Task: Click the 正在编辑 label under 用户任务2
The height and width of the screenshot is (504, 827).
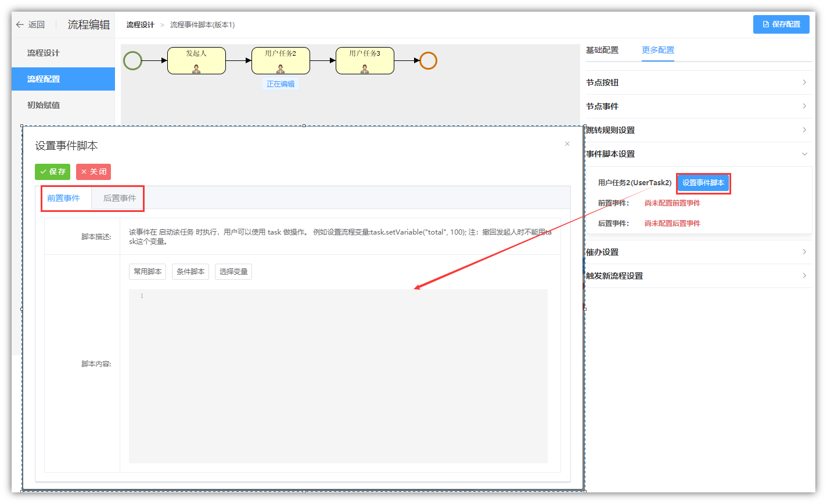Action: coord(281,84)
